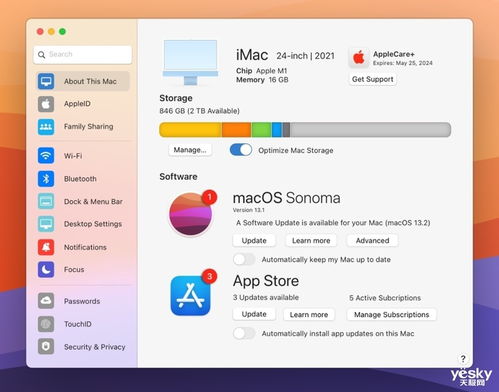Open the Dock & Menu Bar icon
Screen dimensions: 499x392
tap(46, 201)
